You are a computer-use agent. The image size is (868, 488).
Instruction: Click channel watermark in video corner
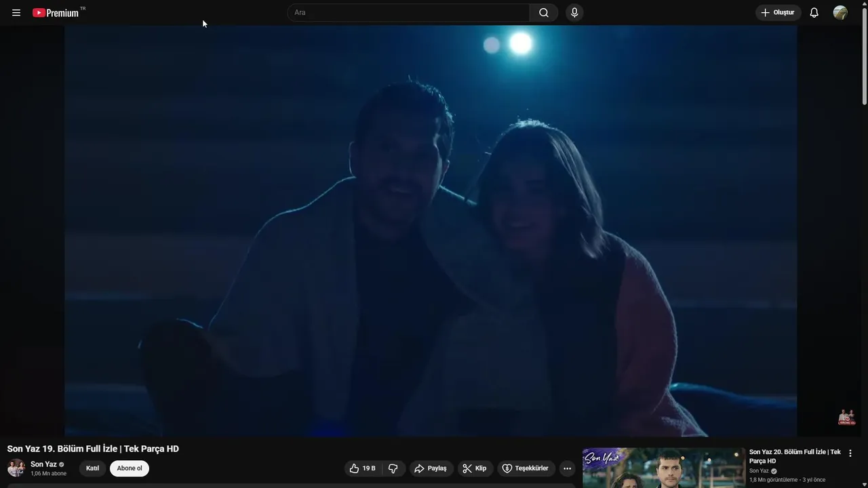click(846, 417)
